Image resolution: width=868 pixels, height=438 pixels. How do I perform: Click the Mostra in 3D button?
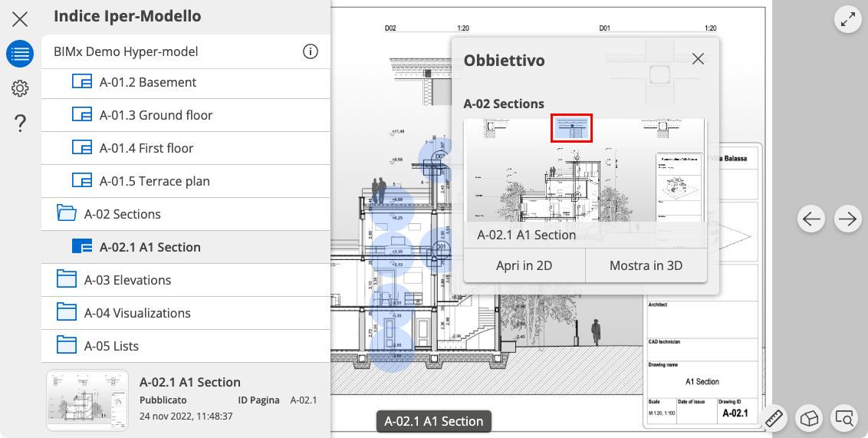[x=646, y=266]
